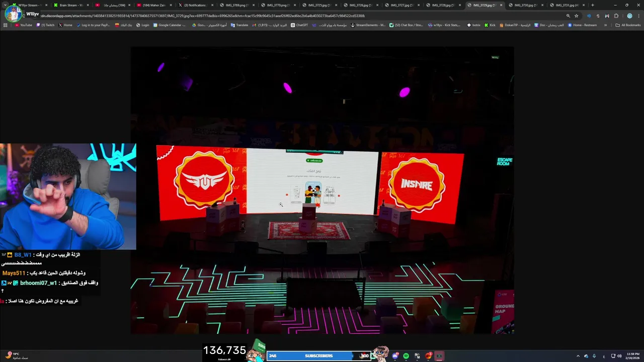Image resolution: width=644 pixels, height=362 pixels.
Task: Open Spotify from the taskbar
Action: (x=406, y=356)
